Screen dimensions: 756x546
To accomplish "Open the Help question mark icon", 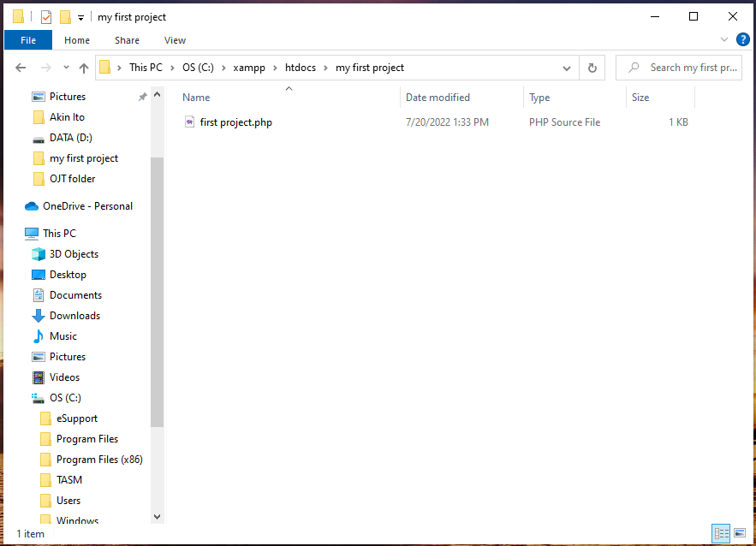I will (742, 39).
